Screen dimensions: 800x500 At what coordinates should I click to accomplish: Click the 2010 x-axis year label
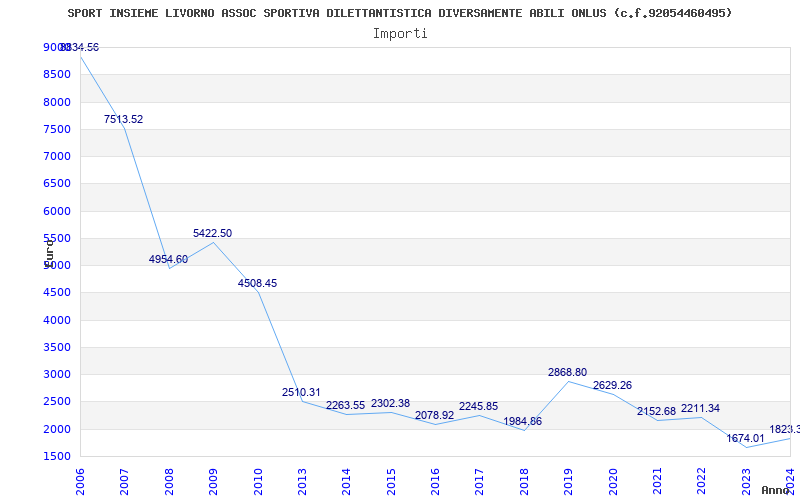258,480
